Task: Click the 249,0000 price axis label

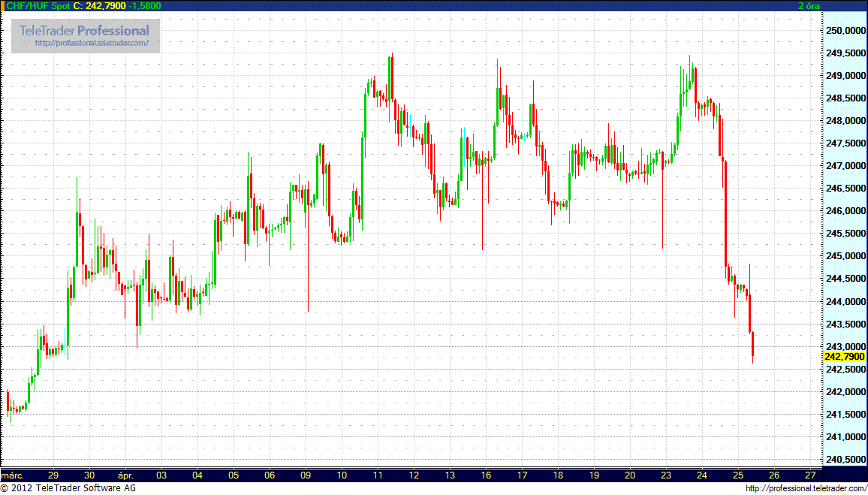Action: point(845,76)
